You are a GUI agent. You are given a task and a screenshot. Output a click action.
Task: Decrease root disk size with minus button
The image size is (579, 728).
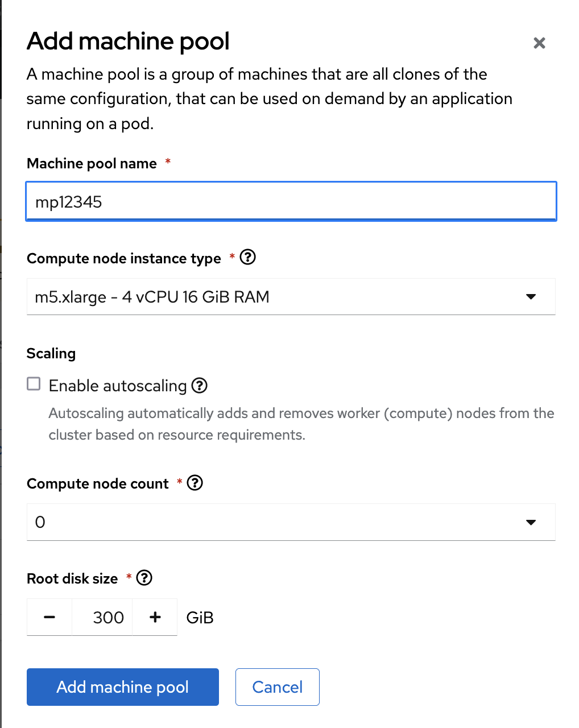click(x=49, y=617)
